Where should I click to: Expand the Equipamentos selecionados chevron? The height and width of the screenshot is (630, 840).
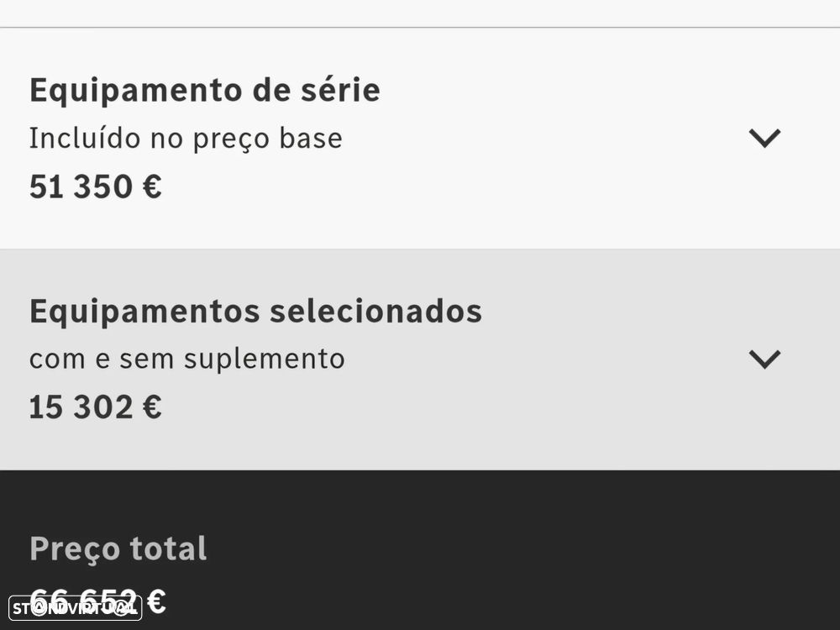click(764, 360)
